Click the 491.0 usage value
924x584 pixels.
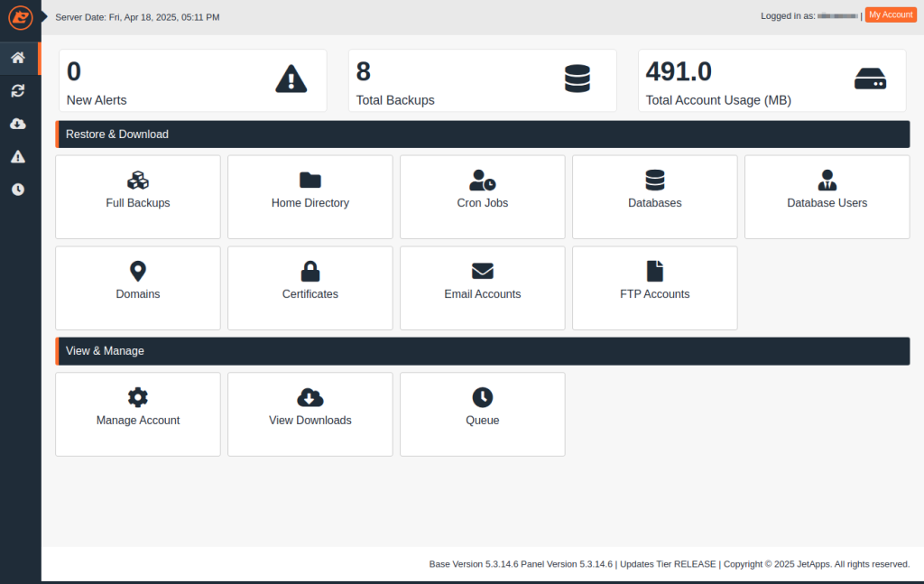coord(679,72)
